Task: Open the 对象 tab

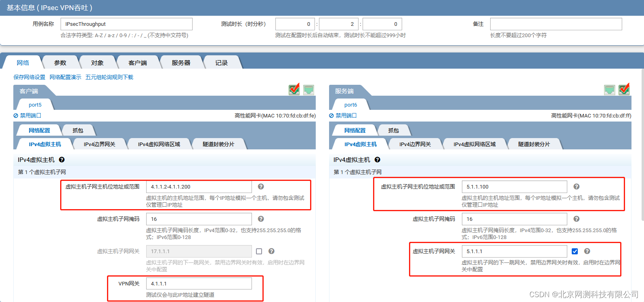Action: coord(97,63)
